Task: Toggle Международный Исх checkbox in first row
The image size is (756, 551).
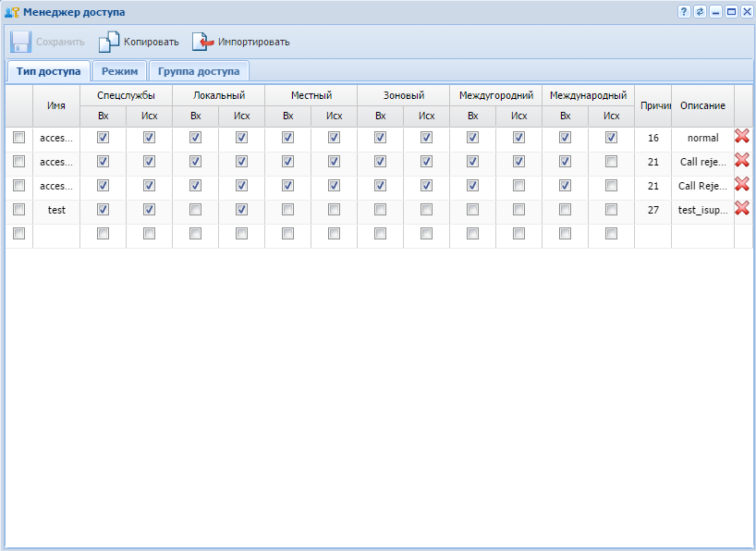Action: (x=611, y=137)
